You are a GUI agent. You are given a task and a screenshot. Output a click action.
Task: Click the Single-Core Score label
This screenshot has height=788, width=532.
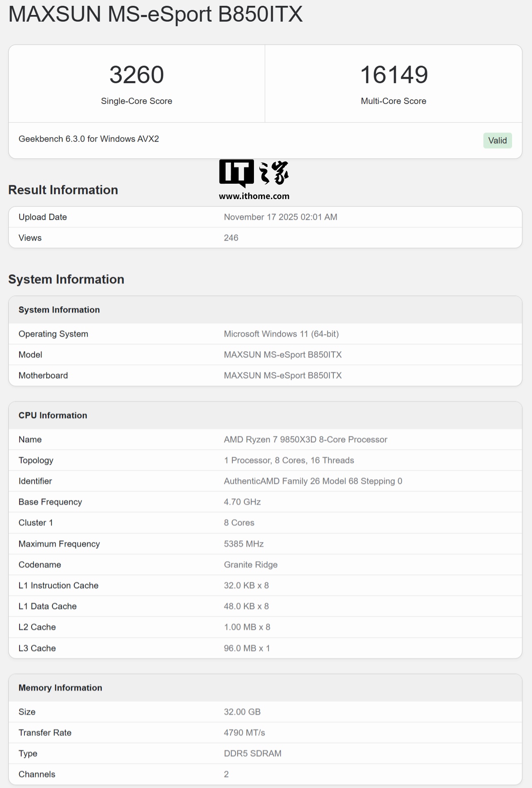pos(137,101)
